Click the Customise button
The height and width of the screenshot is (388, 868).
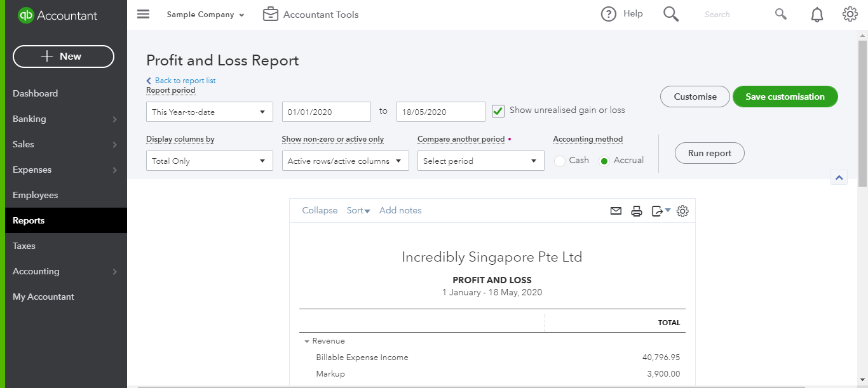[x=695, y=97]
